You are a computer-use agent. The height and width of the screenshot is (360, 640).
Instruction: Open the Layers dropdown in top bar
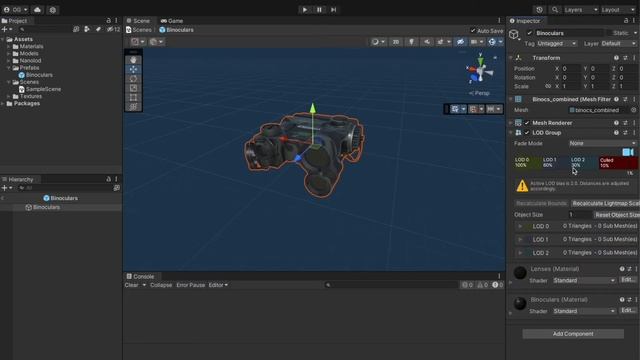click(580, 10)
